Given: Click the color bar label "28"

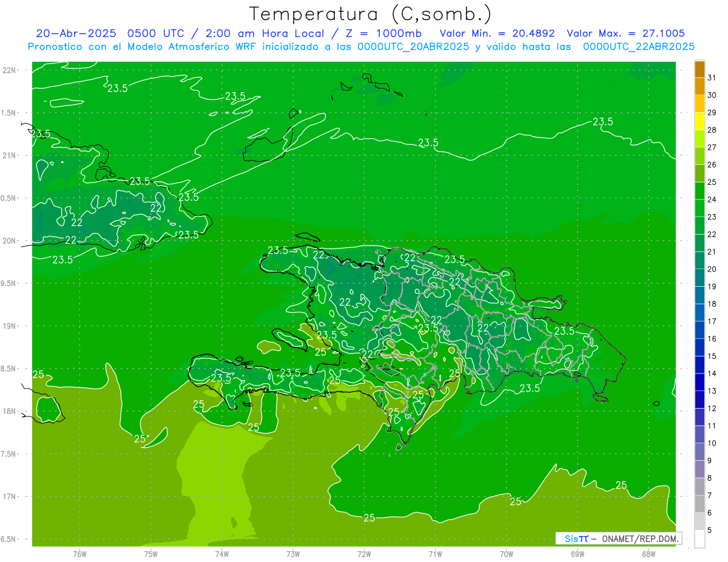Looking at the screenshot, I should [712, 130].
